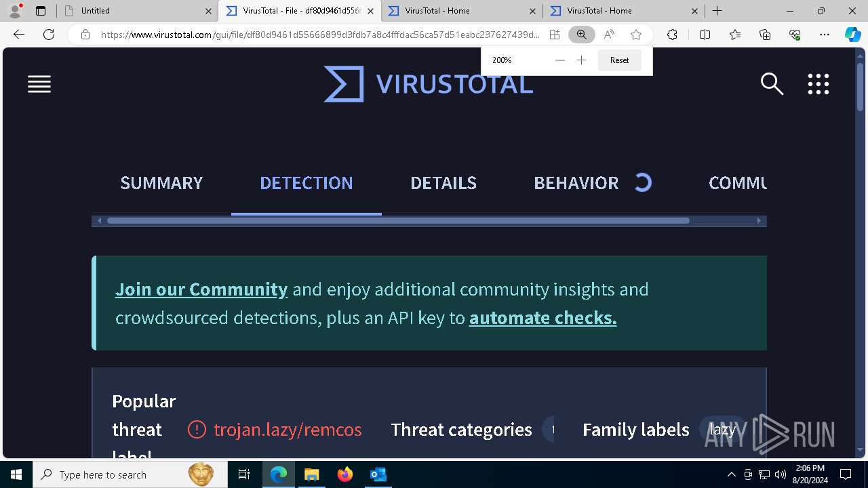
Task: Open the notifications center
Action: [x=846, y=474]
